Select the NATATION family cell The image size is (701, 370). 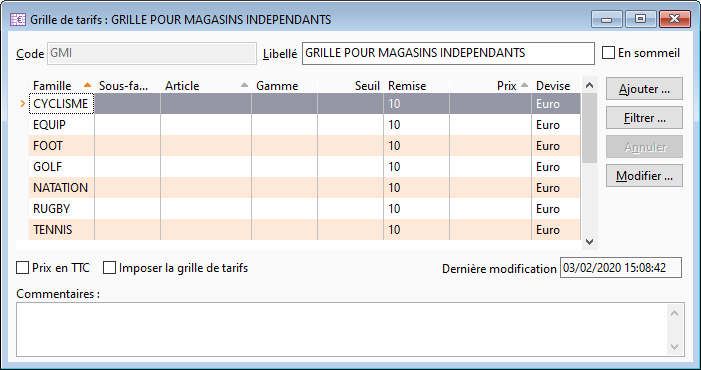click(62, 188)
